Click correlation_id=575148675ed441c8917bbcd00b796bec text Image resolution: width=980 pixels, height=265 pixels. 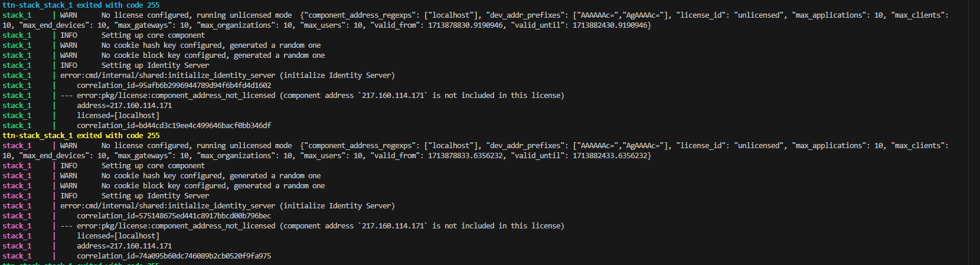click(x=174, y=216)
